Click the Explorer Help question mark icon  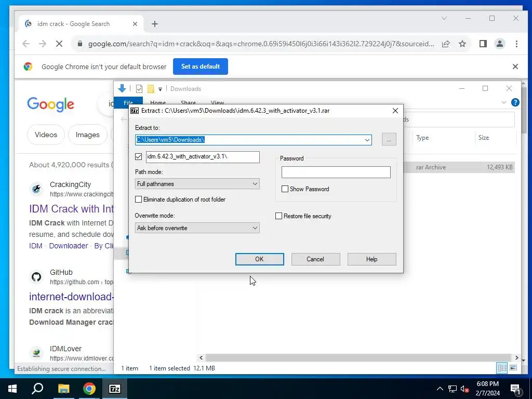coord(515,102)
